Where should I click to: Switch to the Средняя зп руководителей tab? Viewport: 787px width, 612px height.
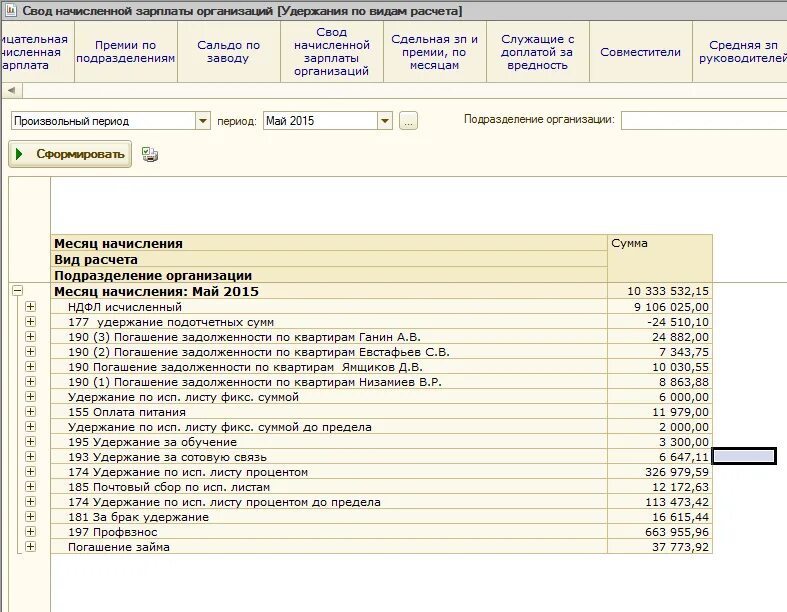click(x=740, y=52)
